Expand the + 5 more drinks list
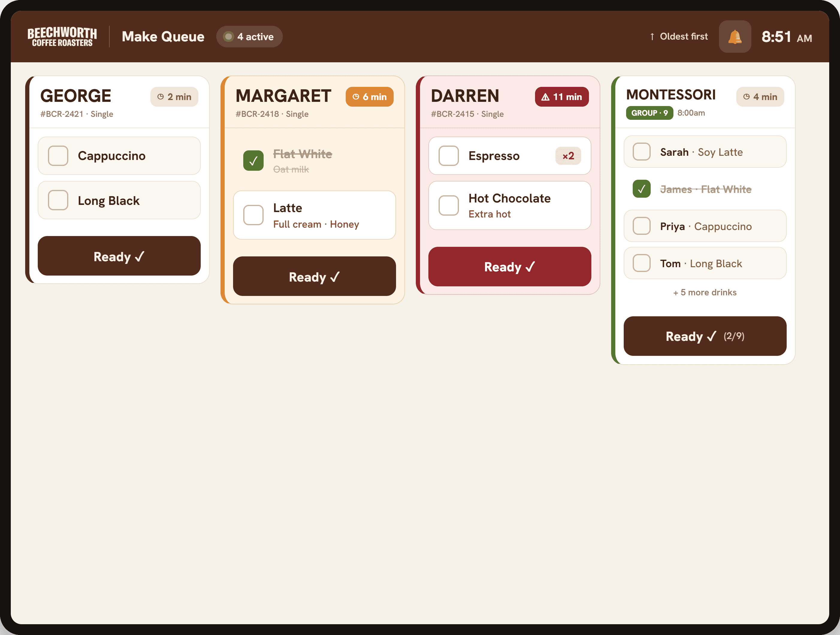Viewport: 840px width, 635px height. 705,292
